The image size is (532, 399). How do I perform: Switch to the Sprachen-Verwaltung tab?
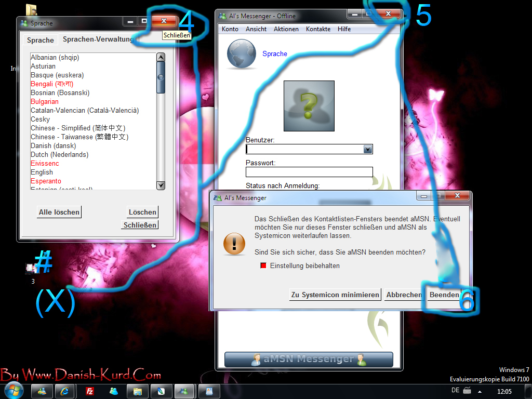pos(98,39)
